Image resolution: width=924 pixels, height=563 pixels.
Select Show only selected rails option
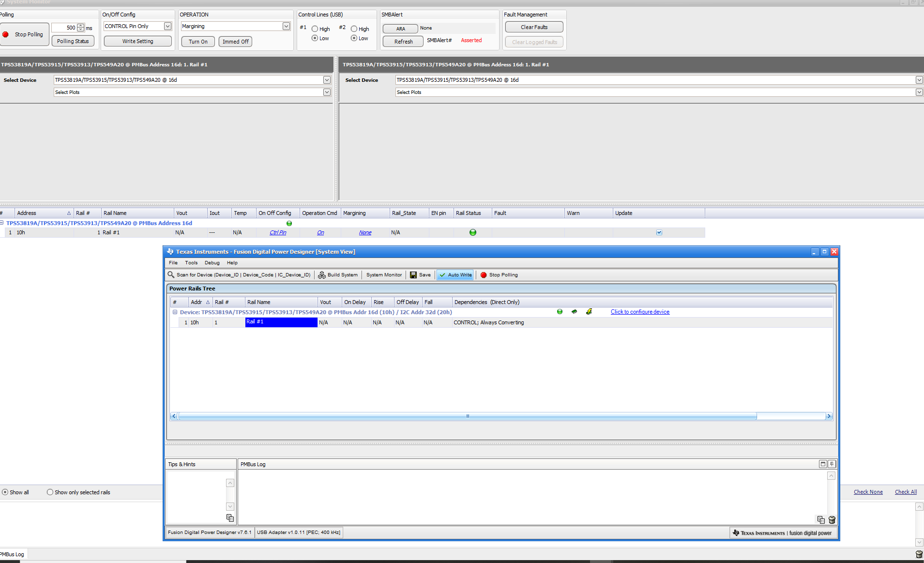click(50, 492)
